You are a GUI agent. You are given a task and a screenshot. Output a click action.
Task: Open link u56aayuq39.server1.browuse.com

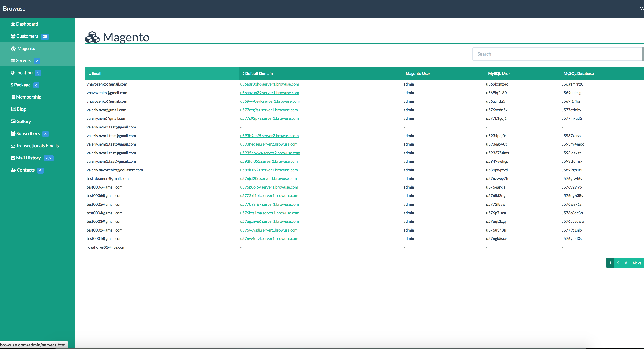click(269, 93)
